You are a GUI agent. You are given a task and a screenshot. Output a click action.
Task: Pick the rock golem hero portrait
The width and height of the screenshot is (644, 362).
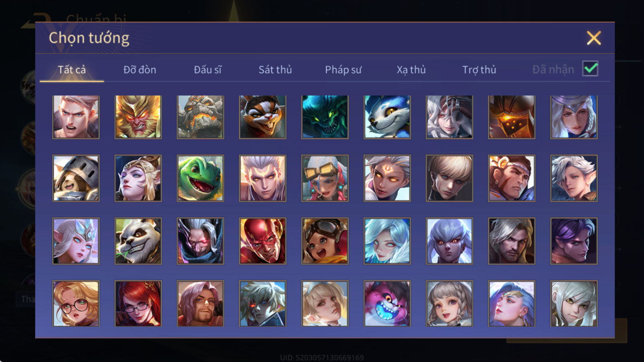[x=200, y=117]
